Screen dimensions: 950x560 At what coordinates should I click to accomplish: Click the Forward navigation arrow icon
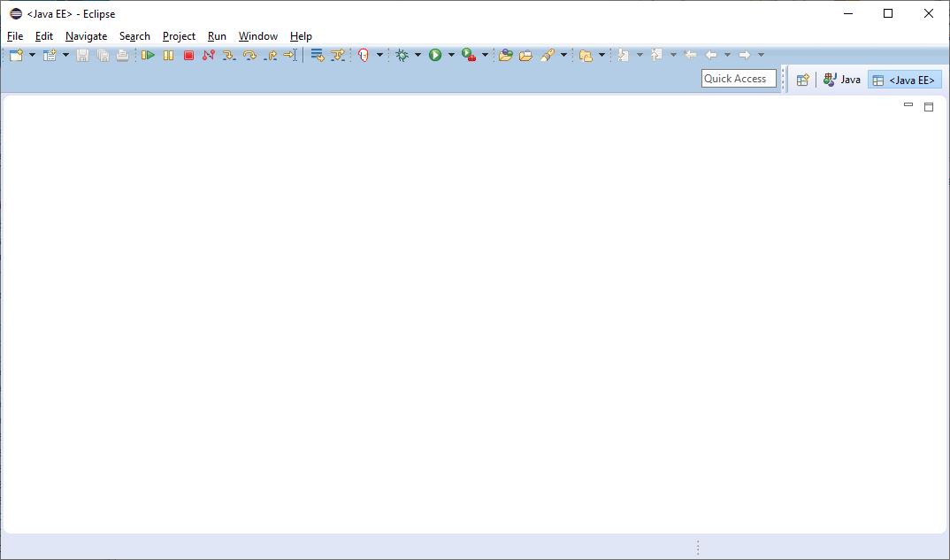(745, 55)
